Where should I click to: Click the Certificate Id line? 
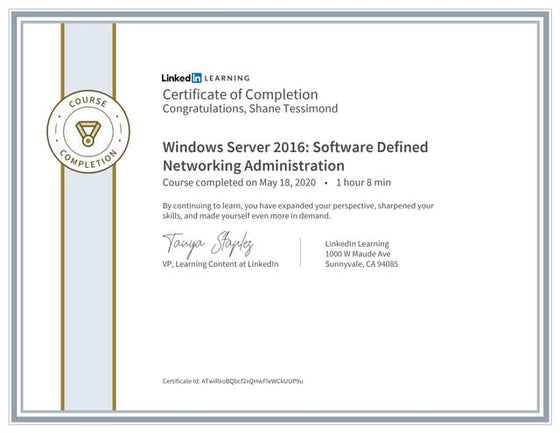point(232,381)
